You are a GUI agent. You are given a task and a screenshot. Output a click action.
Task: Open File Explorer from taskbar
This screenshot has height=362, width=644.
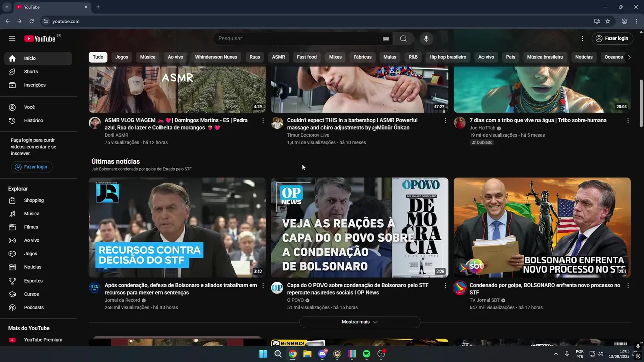(307, 354)
